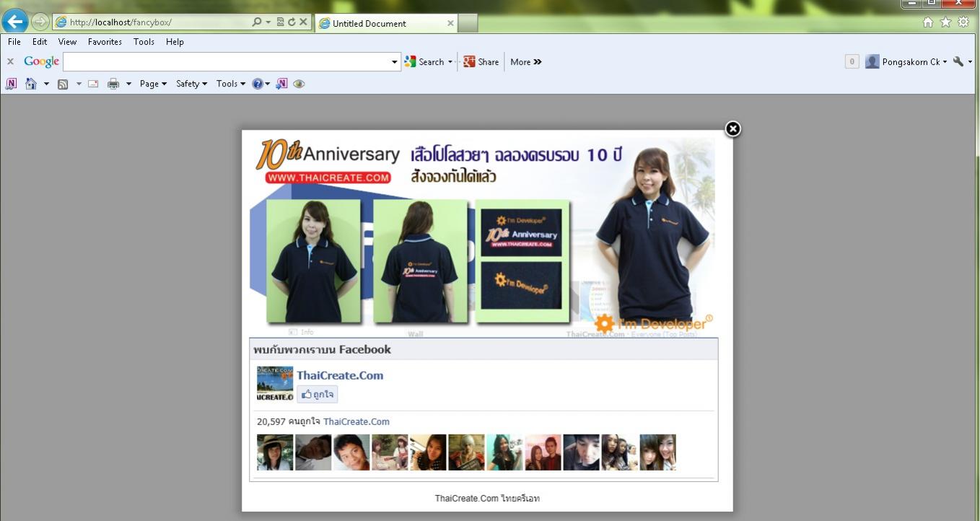The height and width of the screenshot is (521, 980).
Task: Click the ThaiCreate.Com page title link
Action: [340, 375]
